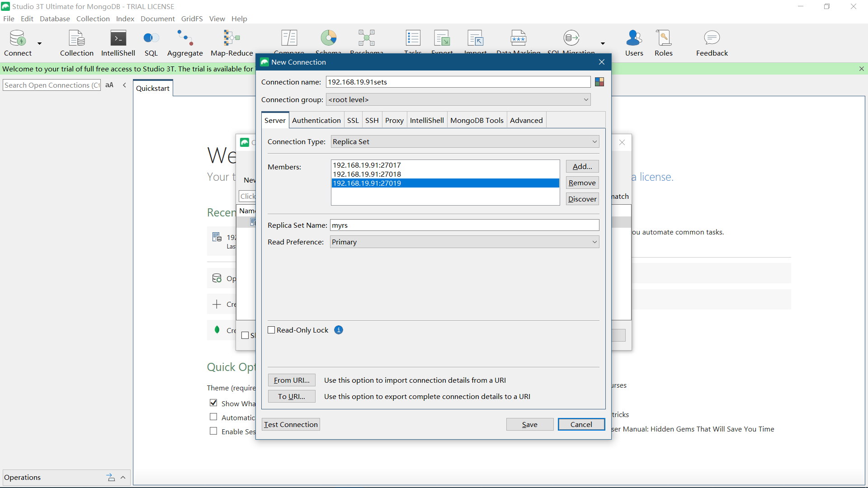This screenshot has width=868, height=488.
Task: Launch IntelliShell from the toolbar
Action: tap(118, 43)
